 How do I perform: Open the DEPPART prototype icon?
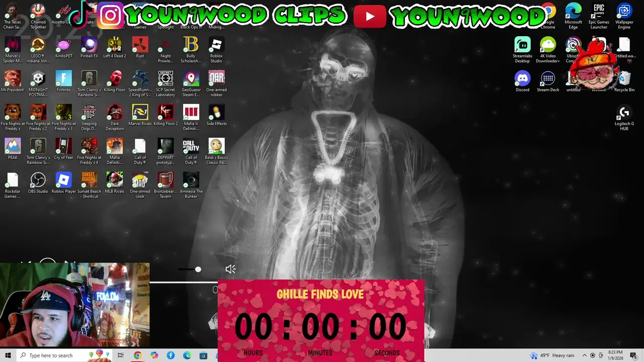point(166,151)
